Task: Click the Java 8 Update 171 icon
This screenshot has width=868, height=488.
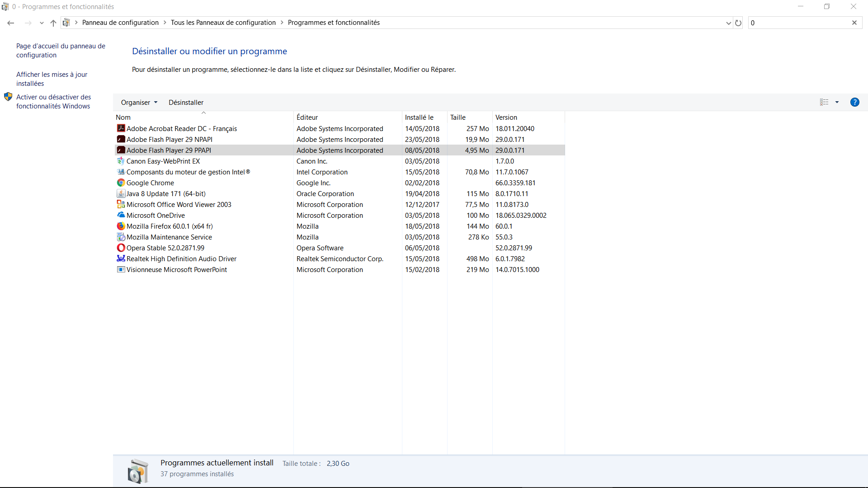Action: point(121,193)
